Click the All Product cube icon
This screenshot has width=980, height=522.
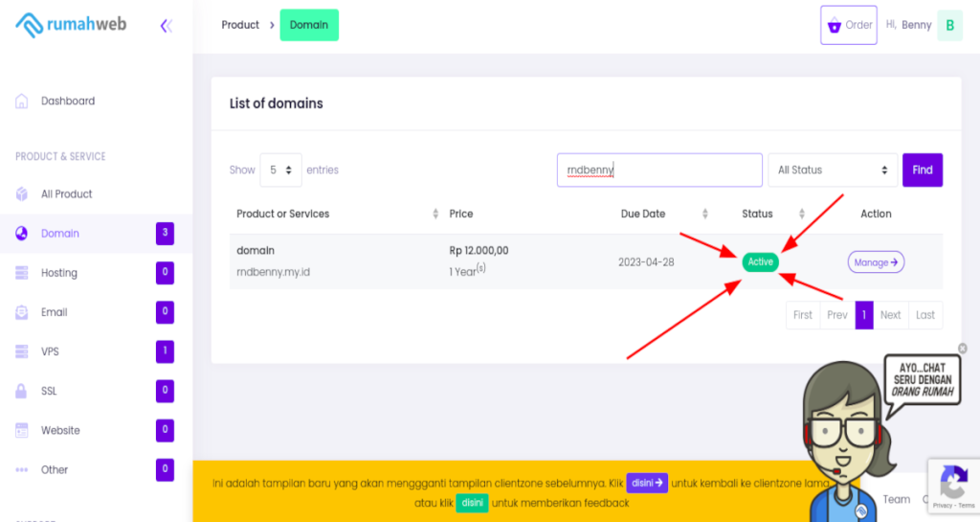tap(22, 193)
